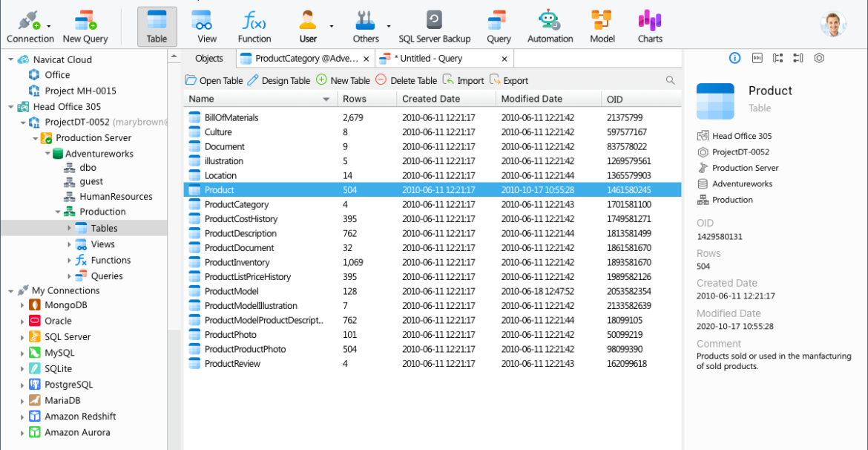Image resolution: width=868 pixels, height=450 pixels.
Task: Select the Table toolbar button
Action: [x=157, y=27]
